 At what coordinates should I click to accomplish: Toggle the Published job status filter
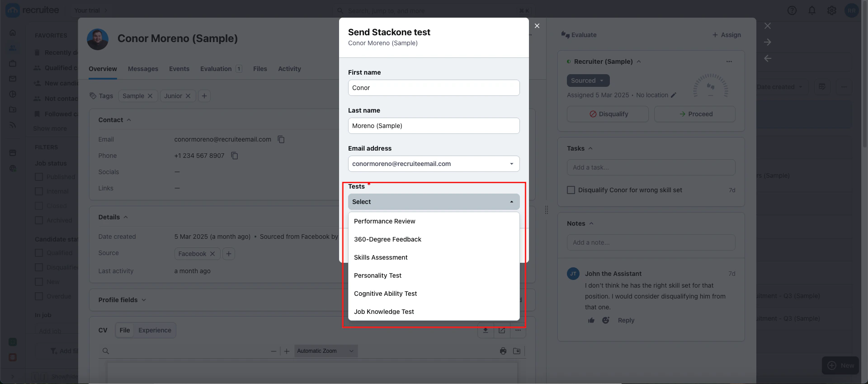[x=39, y=177]
